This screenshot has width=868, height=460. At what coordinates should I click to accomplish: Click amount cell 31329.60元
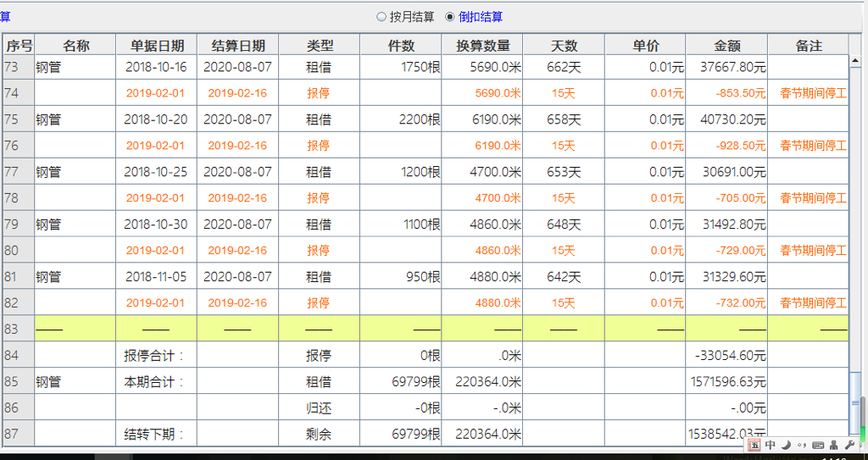pyautogui.click(x=726, y=276)
